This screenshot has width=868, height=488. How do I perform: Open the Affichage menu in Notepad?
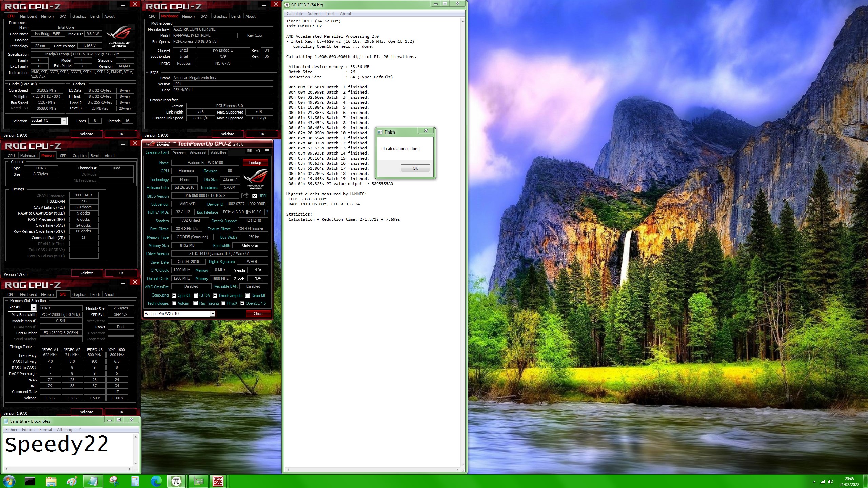pyautogui.click(x=65, y=430)
